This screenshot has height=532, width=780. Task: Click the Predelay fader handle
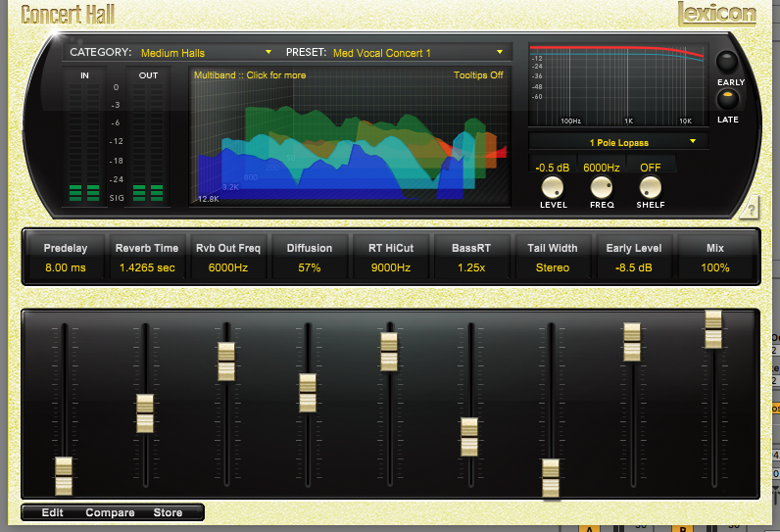[x=64, y=476]
